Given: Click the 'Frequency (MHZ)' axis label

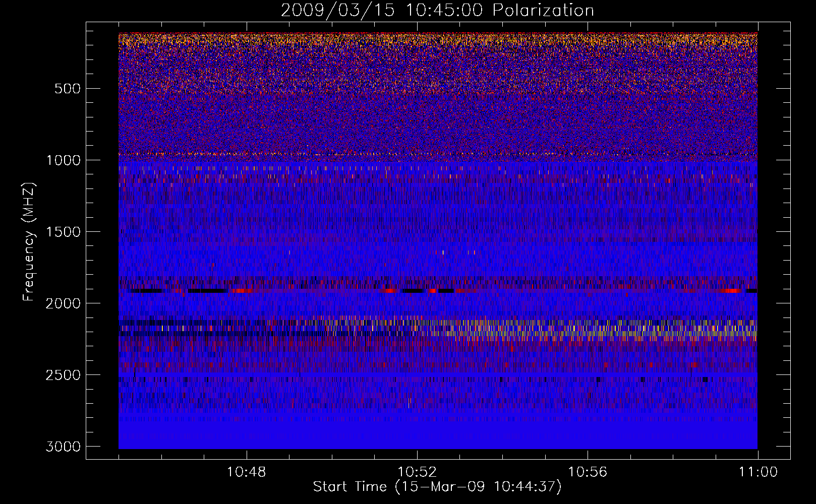Looking at the screenshot, I should (29, 242).
